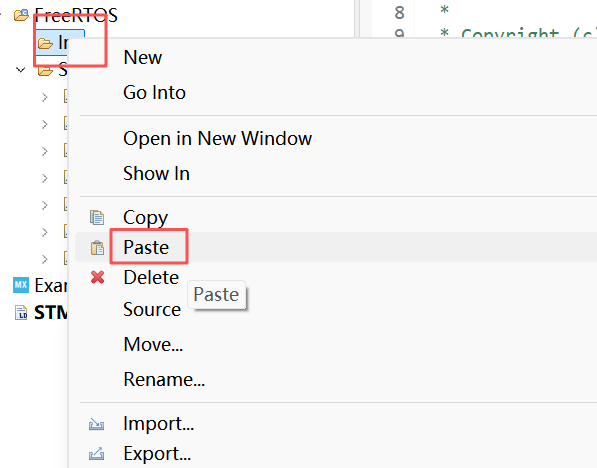Choose Rename... from the context menu
The height and width of the screenshot is (468, 597).
(164, 380)
